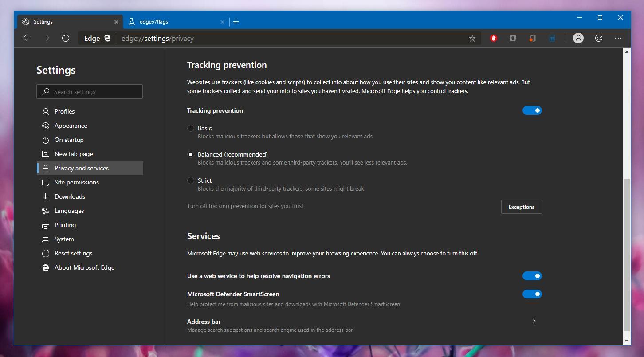Screen dimensions: 644x357
Task: Go to the Downloads settings section
Action: (x=70, y=196)
